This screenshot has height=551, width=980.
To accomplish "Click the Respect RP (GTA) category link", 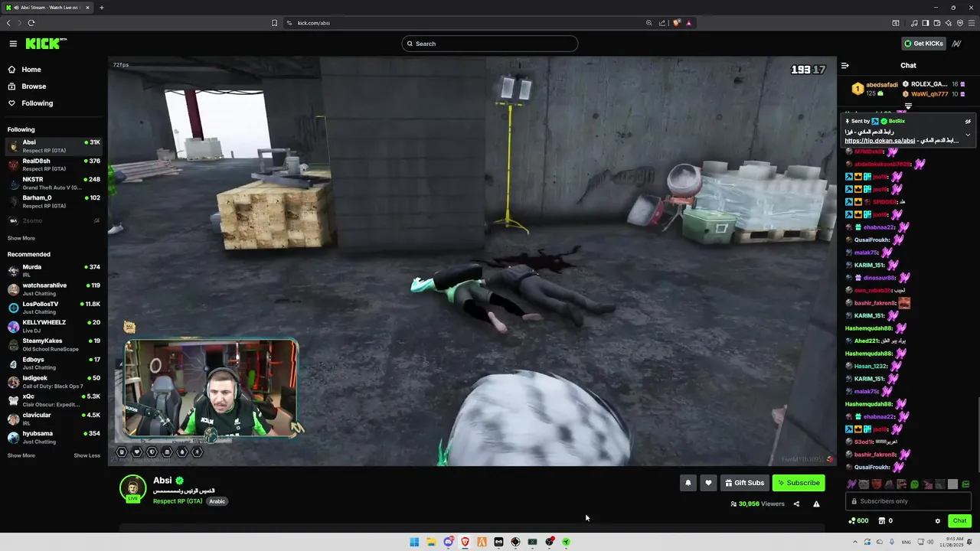I will 178,501.
